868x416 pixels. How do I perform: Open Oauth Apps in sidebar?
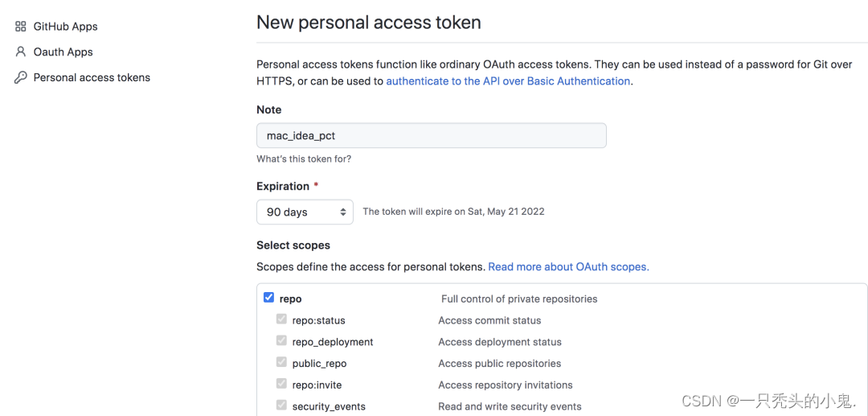(63, 52)
